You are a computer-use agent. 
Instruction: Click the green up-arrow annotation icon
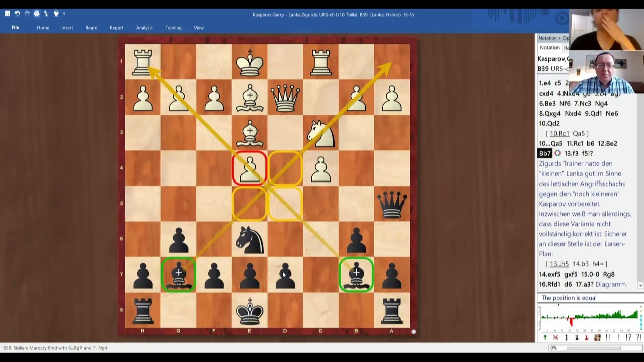(545, 337)
